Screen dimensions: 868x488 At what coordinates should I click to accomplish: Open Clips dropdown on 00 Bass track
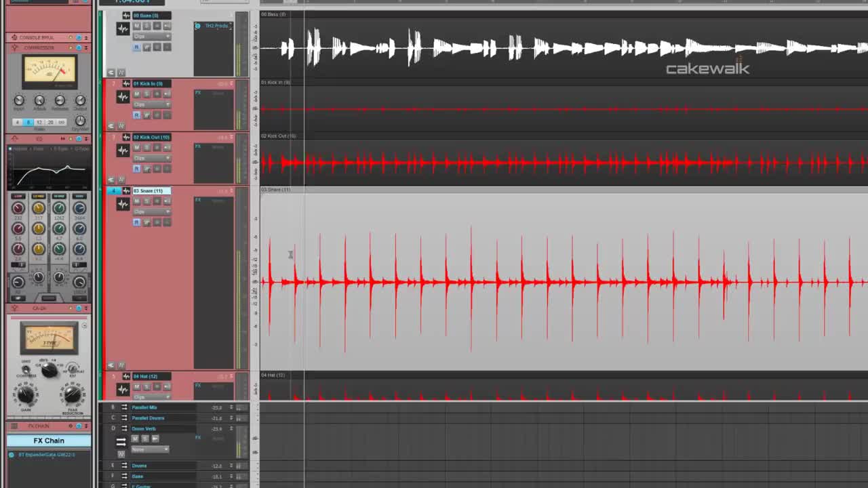tap(151, 37)
